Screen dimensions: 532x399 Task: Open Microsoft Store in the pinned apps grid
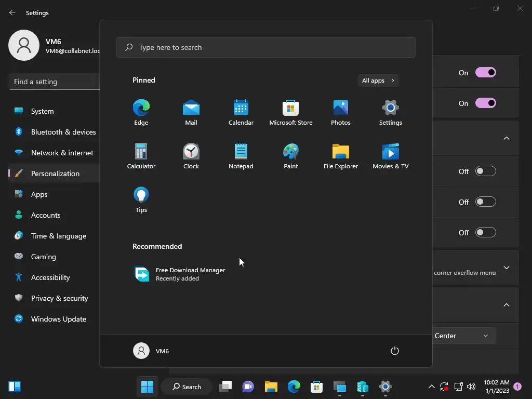pos(291,113)
